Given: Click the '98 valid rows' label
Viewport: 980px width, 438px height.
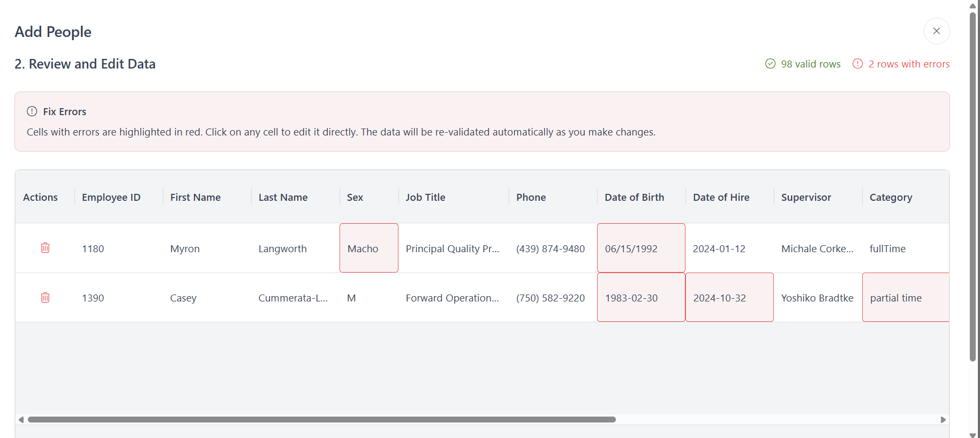Looking at the screenshot, I should click(x=810, y=64).
